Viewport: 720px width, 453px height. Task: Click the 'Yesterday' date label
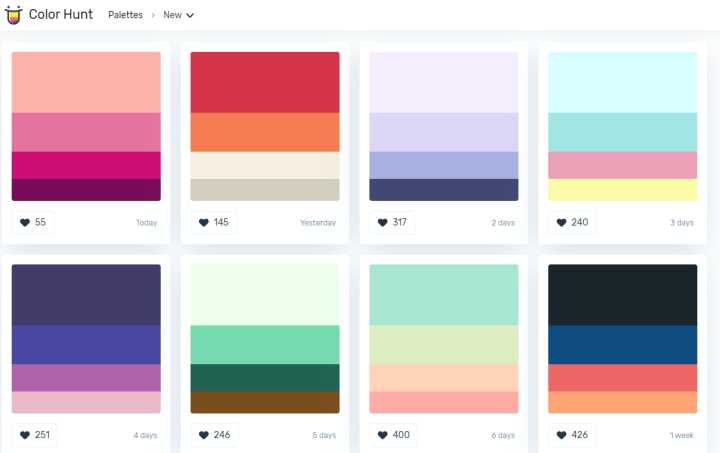(318, 223)
